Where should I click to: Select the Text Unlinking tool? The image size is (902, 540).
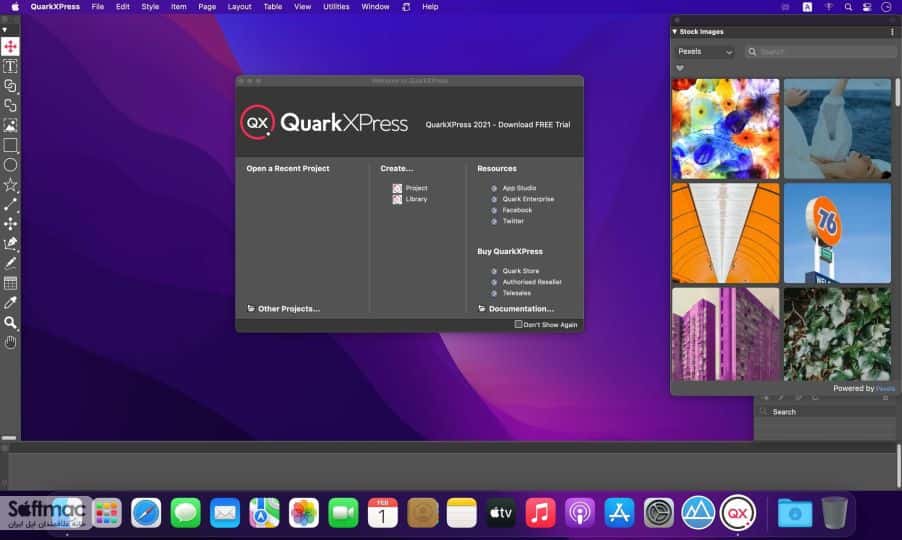pyautogui.click(x=10, y=105)
